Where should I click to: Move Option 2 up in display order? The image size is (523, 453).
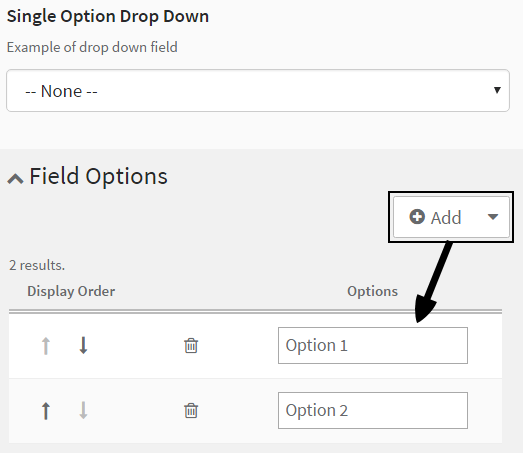[46, 410]
